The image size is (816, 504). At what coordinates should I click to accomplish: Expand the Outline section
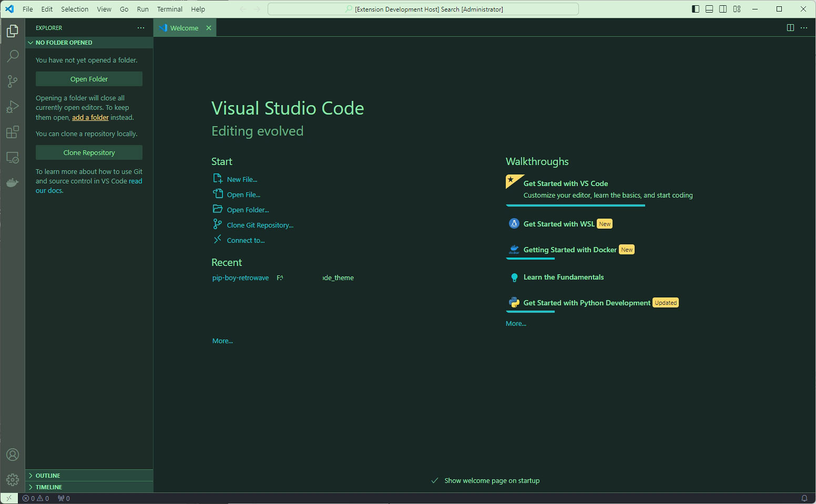(x=89, y=475)
